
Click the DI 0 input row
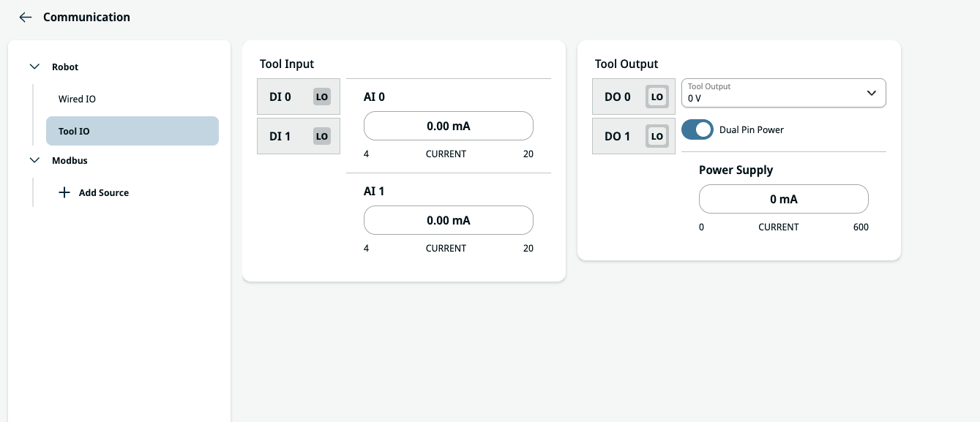click(280, 97)
